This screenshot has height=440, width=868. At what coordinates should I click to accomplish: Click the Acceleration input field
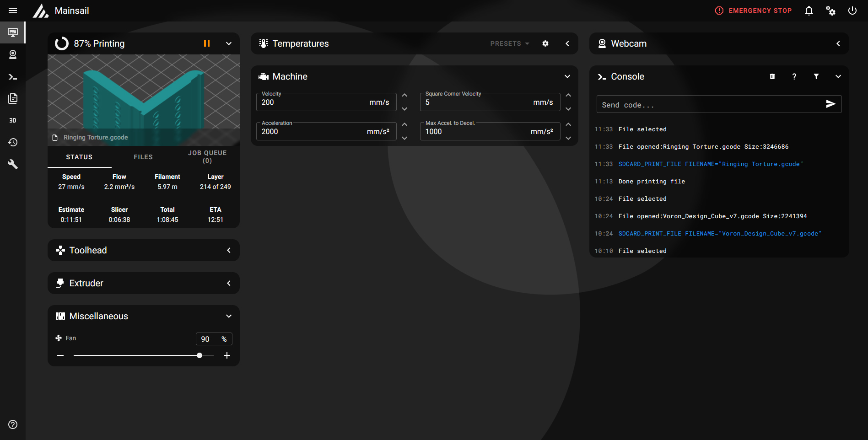coord(326,131)
